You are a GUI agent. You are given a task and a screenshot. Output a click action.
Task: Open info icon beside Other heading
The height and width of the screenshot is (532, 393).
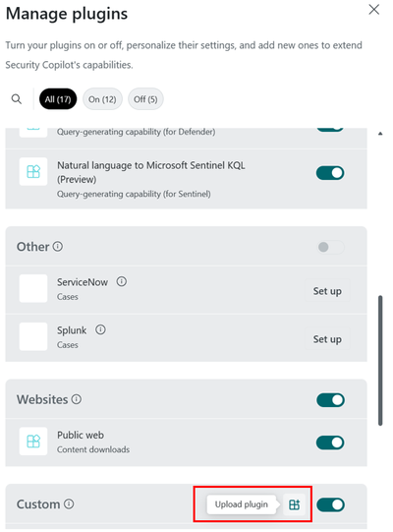click(x=58, y=246)
